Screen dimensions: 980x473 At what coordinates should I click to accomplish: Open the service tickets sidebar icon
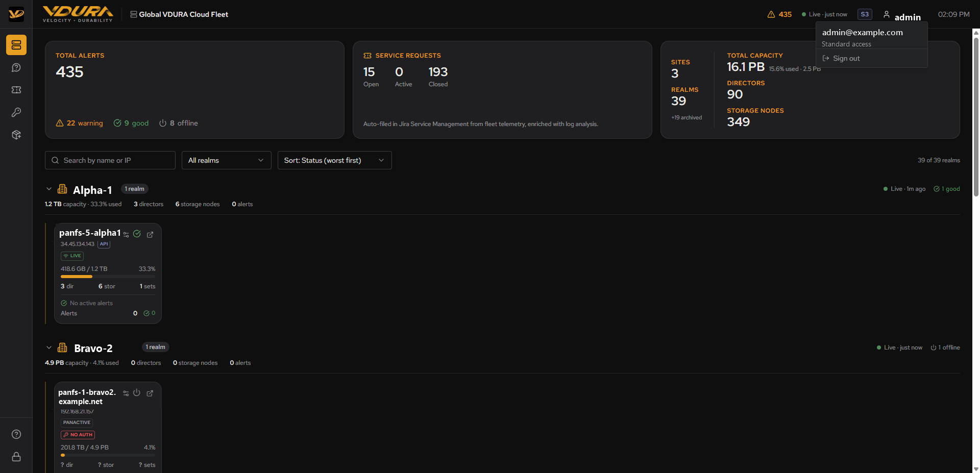pos(16,90)
